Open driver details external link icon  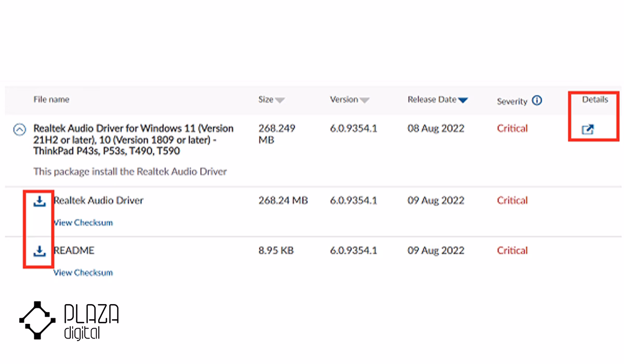(588, 129)
